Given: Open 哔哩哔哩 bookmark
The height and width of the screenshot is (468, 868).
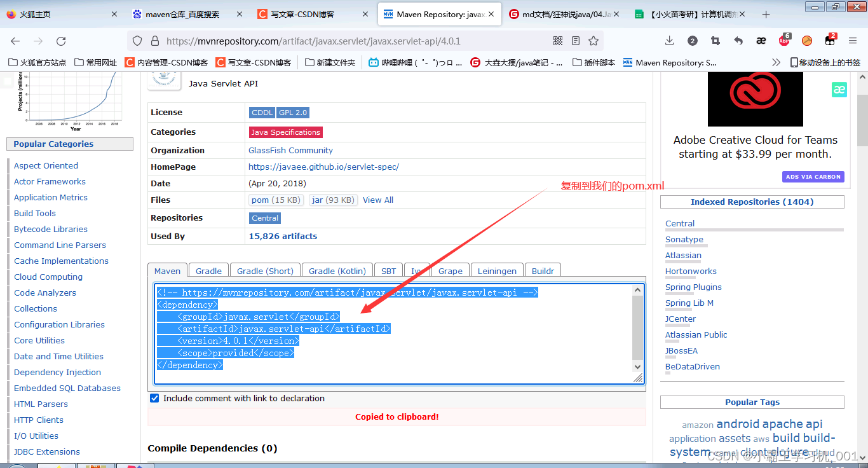Looking at the screenshot, I should pyautogui.click(x=414, y=62).
